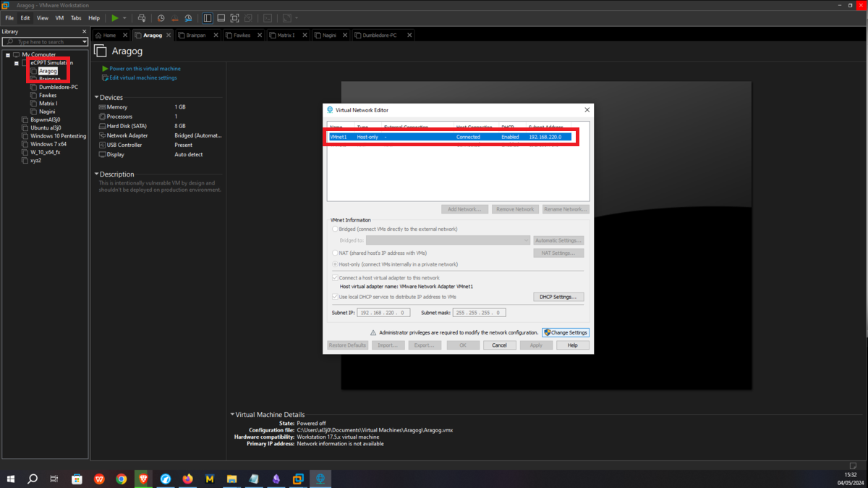Screen dimensions: 868x488
Task: Click the green Power On toolbar icon
Action: point(114,18)
